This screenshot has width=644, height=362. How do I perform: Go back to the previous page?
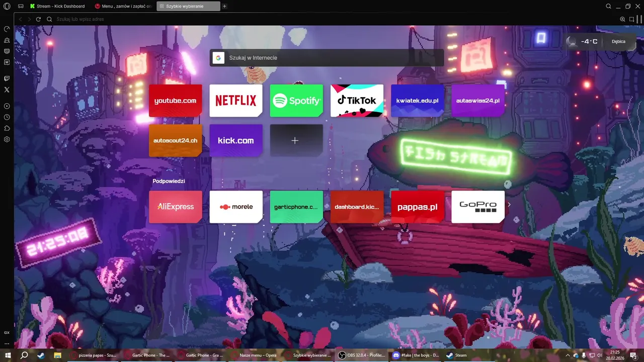coord(20,19)
